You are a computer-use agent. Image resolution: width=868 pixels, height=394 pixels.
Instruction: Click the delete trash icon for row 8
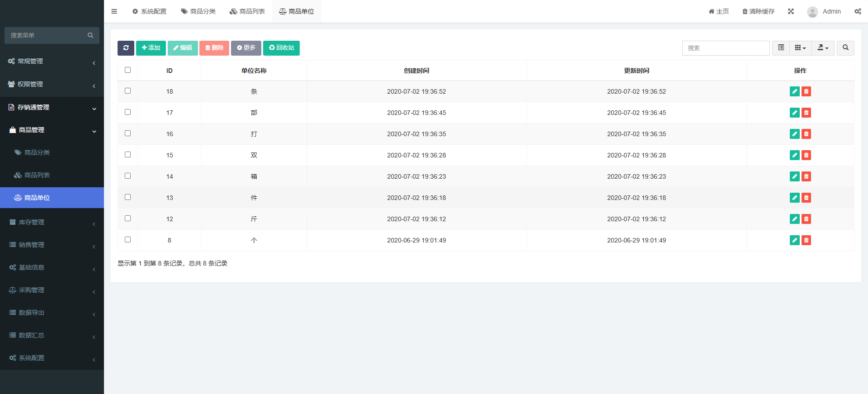tap(806, 240)
